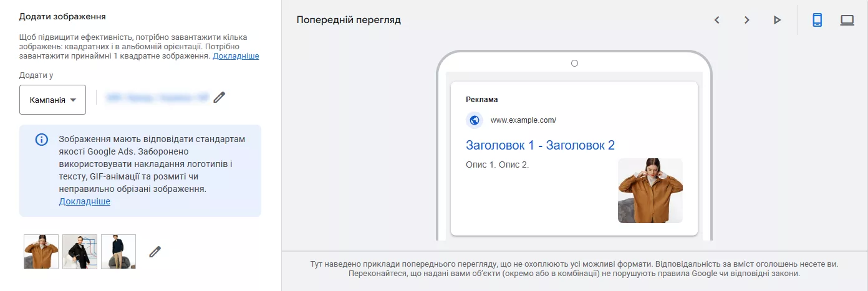
Task: Select the black outfit image thumbnail
Action: [80, 252]
